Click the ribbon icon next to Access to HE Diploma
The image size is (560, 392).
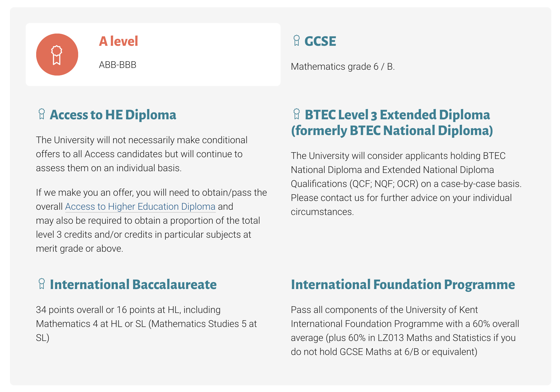(x=41, y=114)
